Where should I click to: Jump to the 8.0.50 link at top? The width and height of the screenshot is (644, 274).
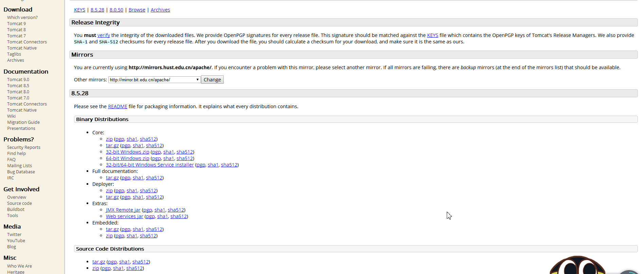pos(116,10)
